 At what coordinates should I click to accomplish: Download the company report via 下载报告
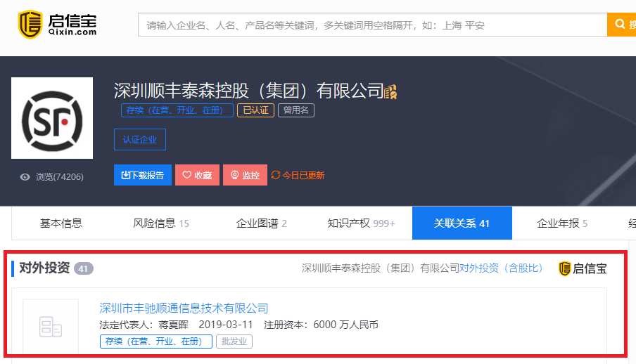[x=142, y=175]
